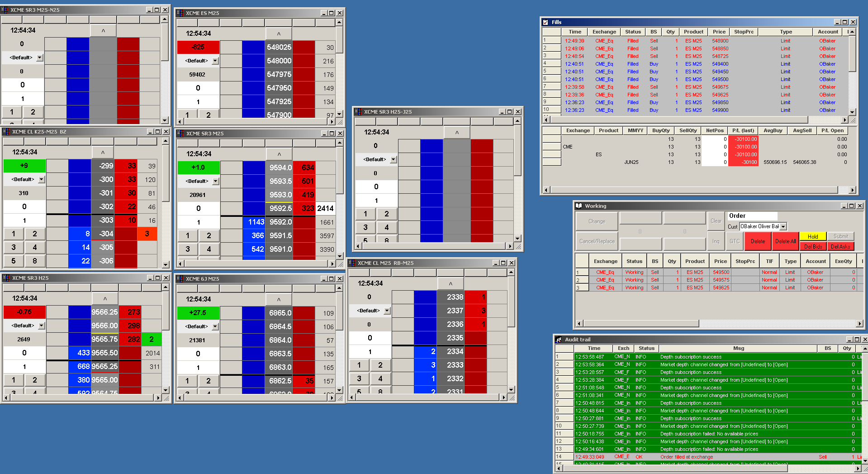Click the XCME ES M25 ladder window icon
The height and width of the screenshot is (474, 868).
(180, 13)
